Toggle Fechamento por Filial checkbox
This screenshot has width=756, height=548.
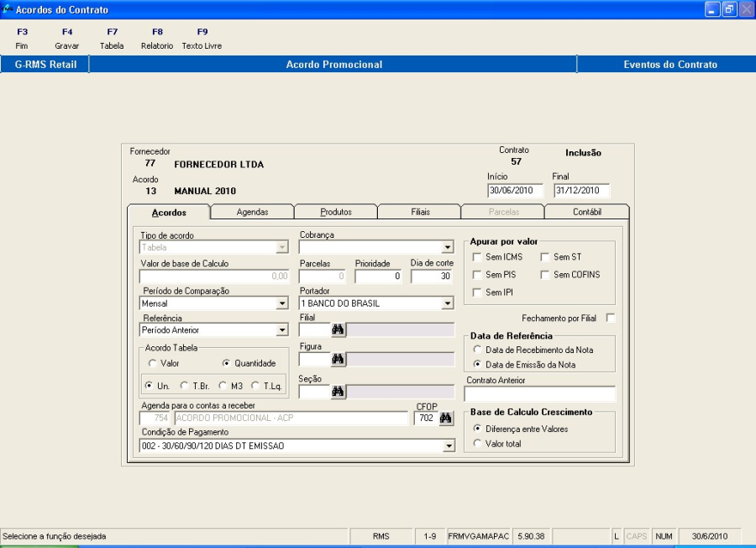click(611, 318)
